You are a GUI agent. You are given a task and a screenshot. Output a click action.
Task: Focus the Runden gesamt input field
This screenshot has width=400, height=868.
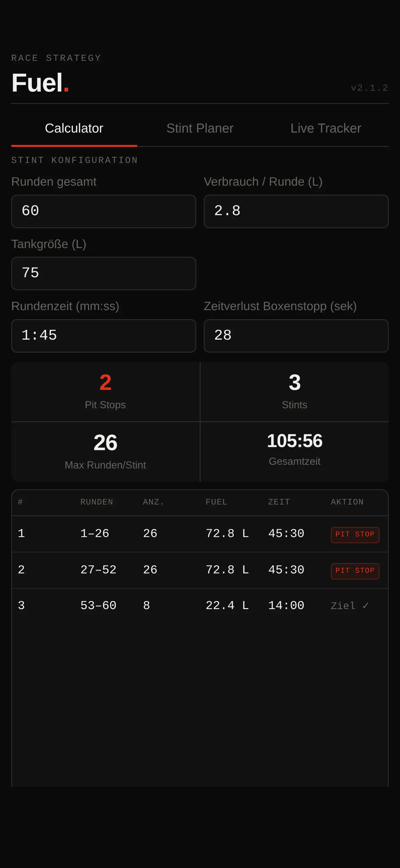pos(104,211)
